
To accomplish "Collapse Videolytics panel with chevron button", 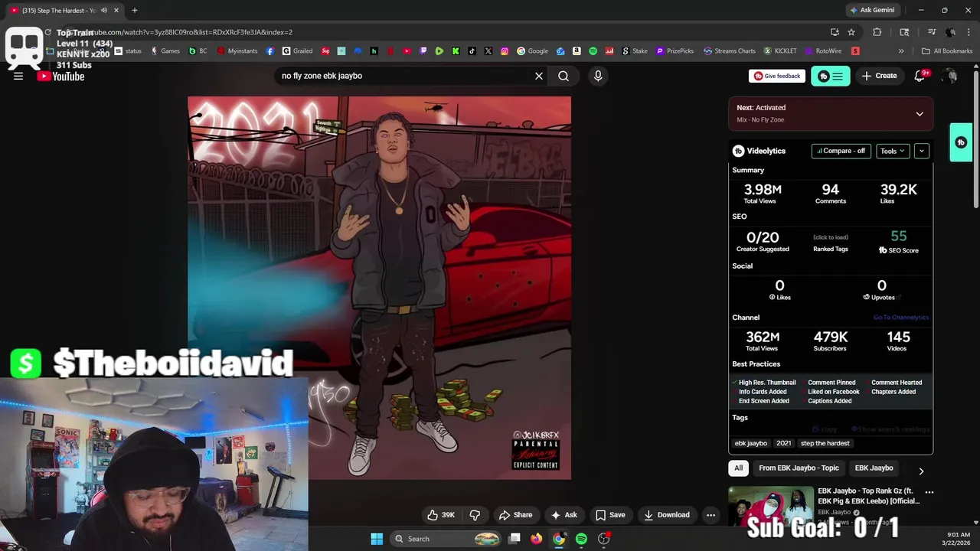I will (922, 151).
